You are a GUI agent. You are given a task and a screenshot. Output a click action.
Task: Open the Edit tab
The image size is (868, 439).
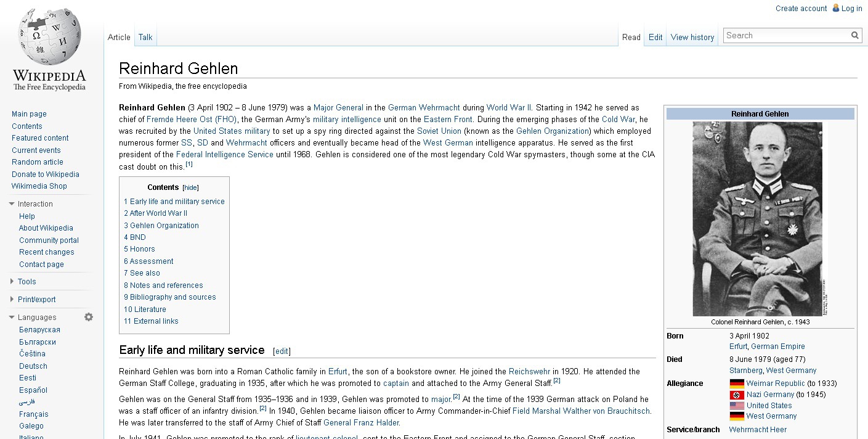click(655, 37)
